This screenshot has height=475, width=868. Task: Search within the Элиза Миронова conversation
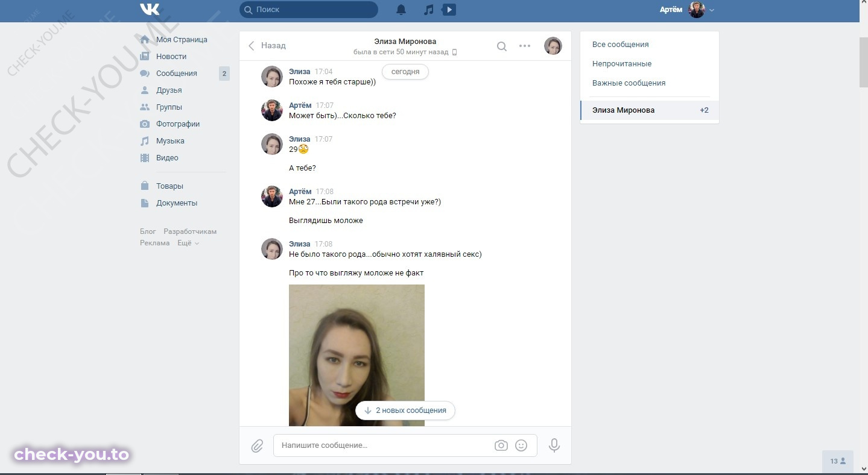click(x=501, y=46)
